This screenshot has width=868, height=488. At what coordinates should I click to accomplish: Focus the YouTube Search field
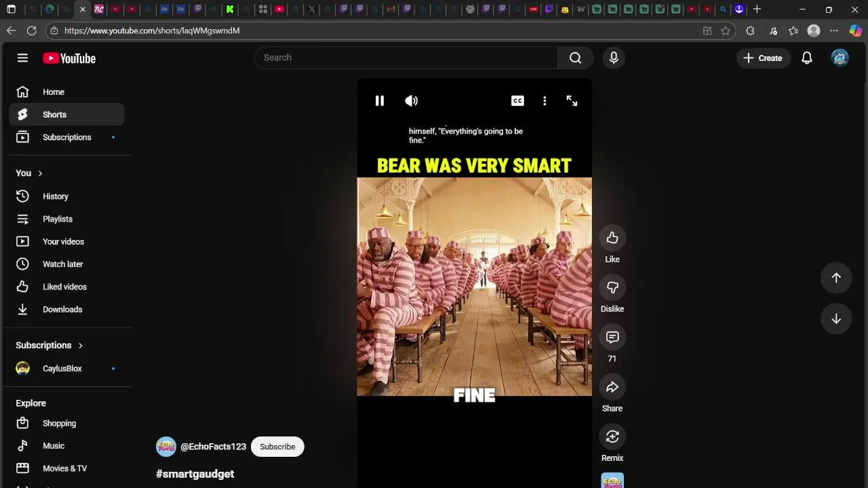click(406, 58)
